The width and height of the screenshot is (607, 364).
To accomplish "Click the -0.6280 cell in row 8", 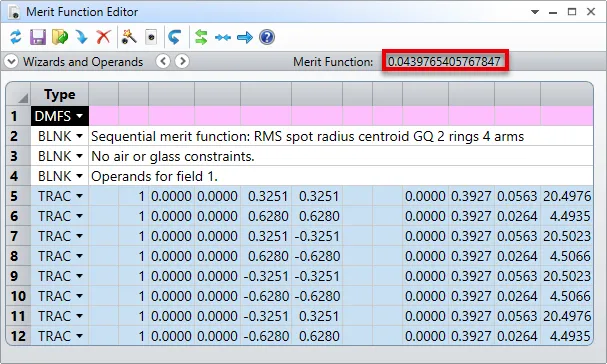I will point(317,256).
